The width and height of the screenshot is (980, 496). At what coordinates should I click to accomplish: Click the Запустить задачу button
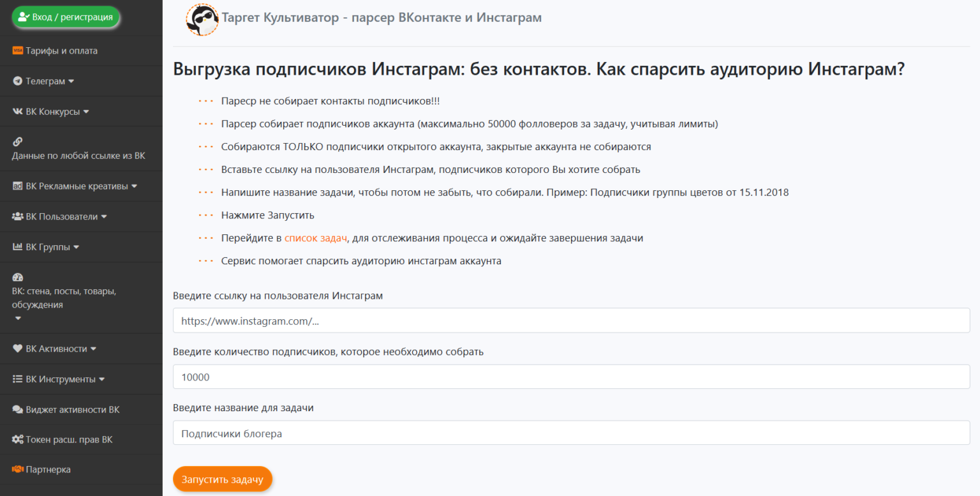tap(222, 479)
